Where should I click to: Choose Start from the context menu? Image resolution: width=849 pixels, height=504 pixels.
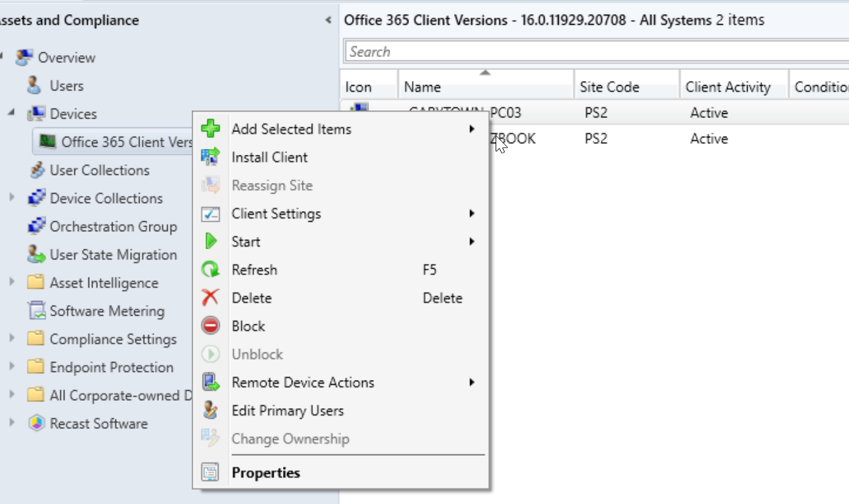point(245,242)
